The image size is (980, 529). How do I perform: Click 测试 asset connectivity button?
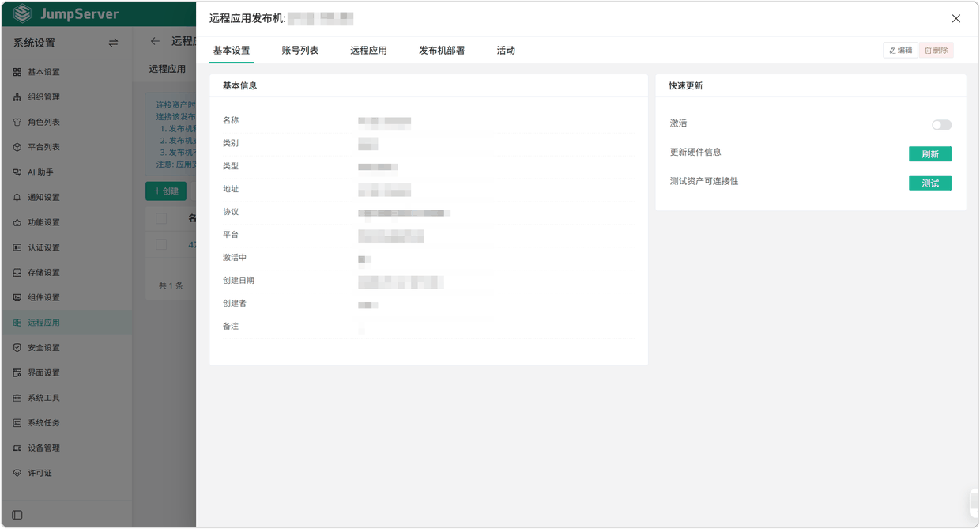pos(930,183)
